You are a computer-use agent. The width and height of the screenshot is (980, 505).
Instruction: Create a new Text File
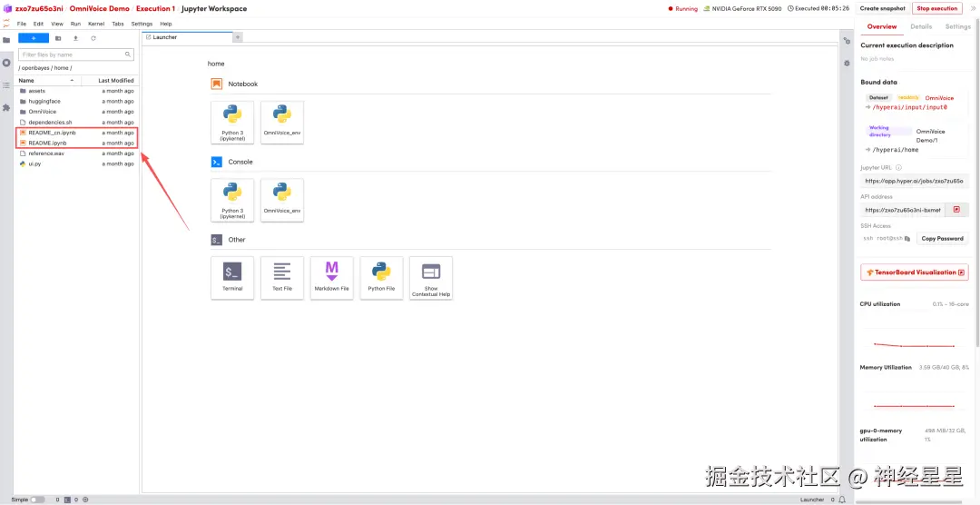[x=282, y=278]
